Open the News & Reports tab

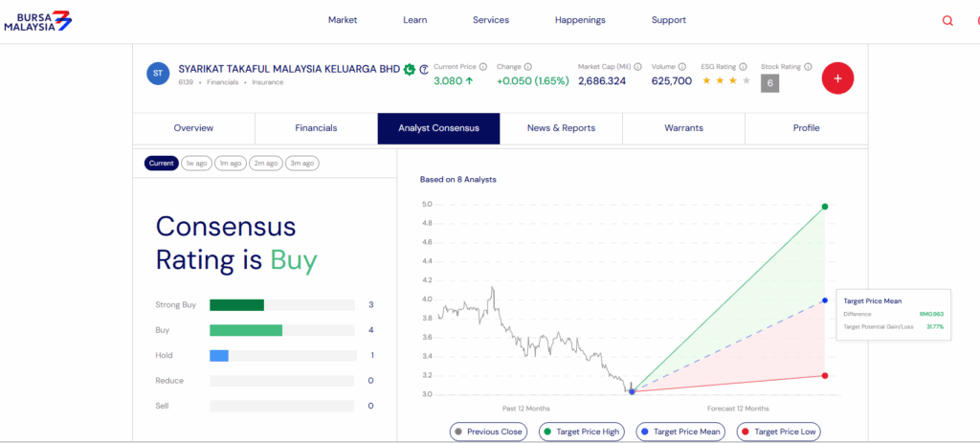point(561,128)
